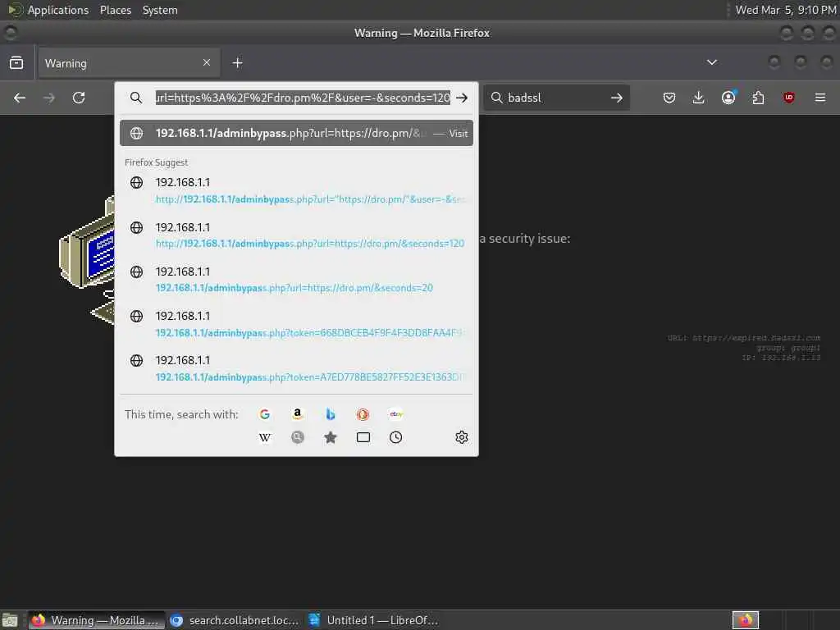Open suggestion with user=- parameter
The height and width of the screenshot is (630, 840).
tap(296, 190)
